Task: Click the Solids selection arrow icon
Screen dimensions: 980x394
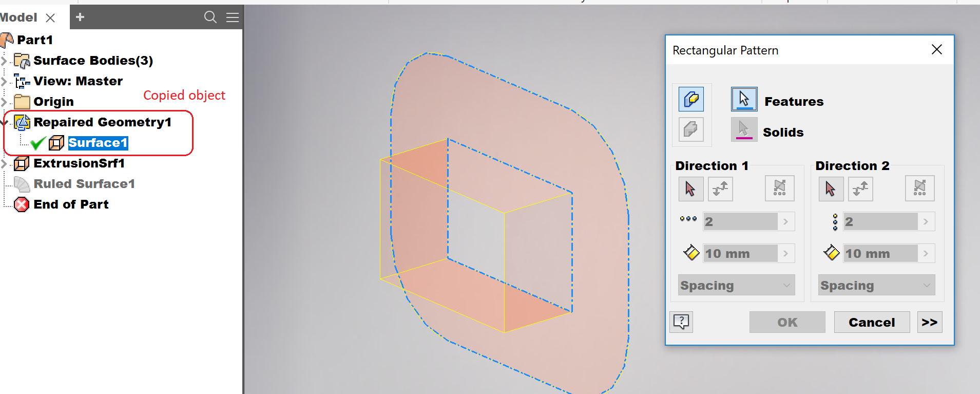Action: (744, 129)
